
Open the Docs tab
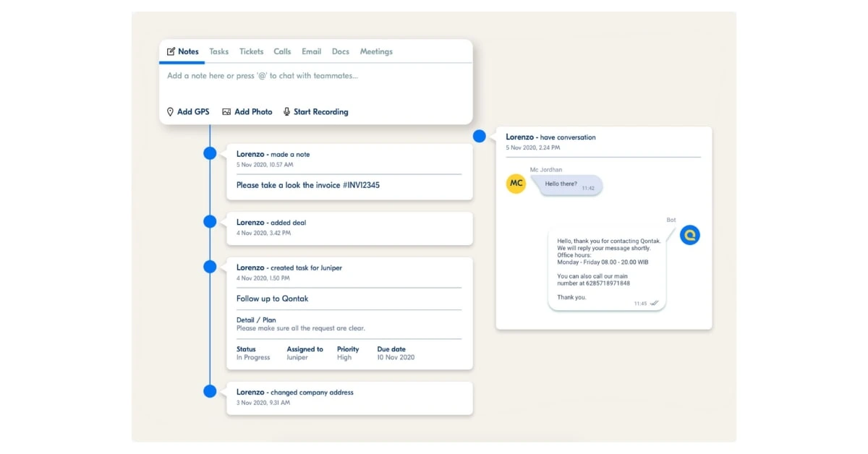point(340,51)
